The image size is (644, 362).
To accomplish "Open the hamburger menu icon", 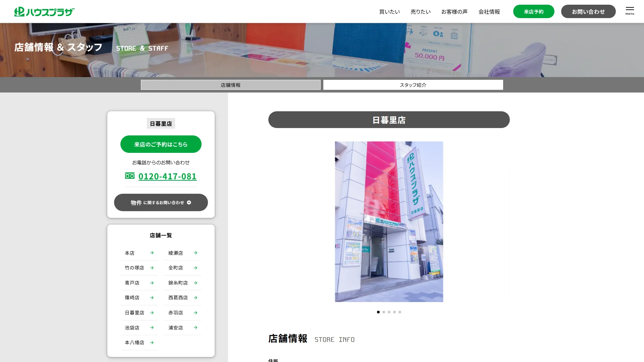I will tap(630, 11).
